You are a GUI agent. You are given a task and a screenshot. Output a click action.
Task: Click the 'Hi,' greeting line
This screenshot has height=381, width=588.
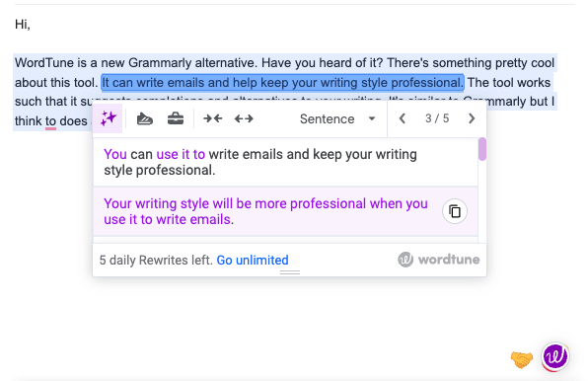pos(22,25)
